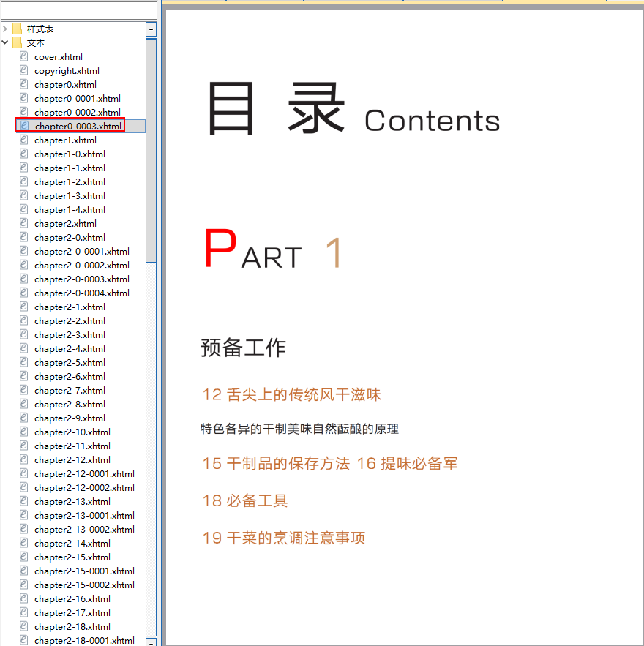Click the copyright.xhtml file icon

23,70
